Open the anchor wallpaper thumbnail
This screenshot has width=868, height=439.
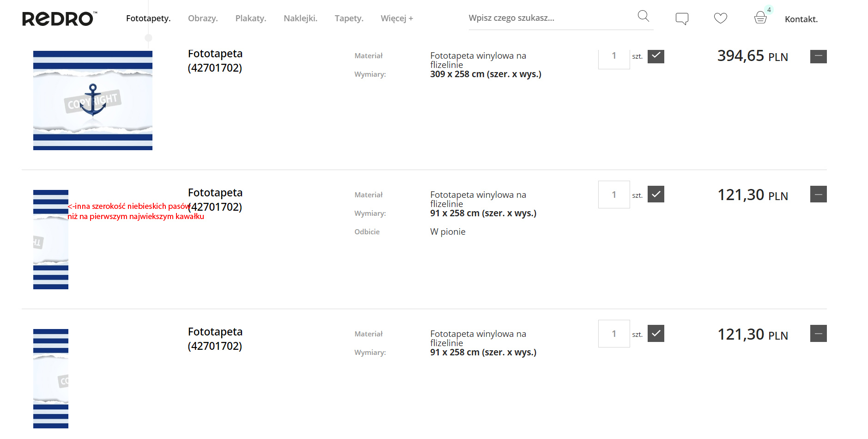click(93, 100)
